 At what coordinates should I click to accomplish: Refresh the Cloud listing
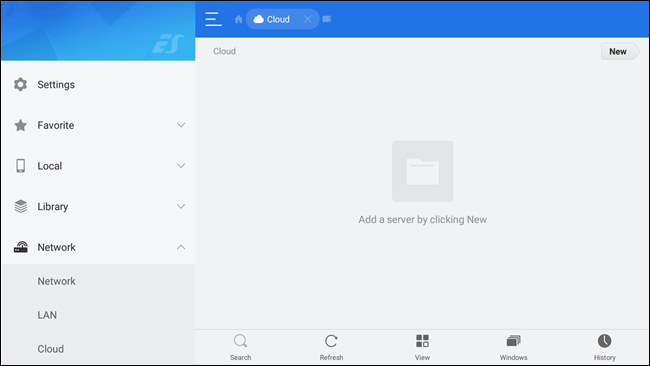[331, 341]
